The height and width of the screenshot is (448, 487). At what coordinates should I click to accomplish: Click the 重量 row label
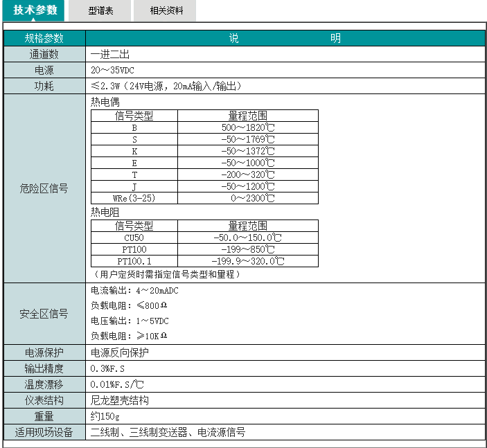(44, 416)
